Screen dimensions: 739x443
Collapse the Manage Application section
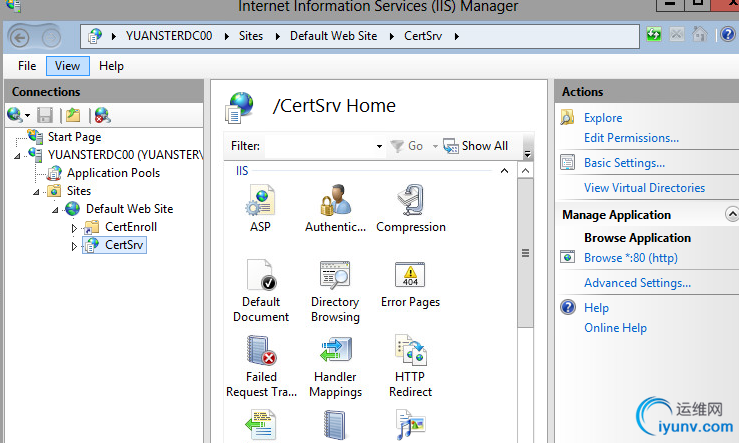tap(731, 214)
